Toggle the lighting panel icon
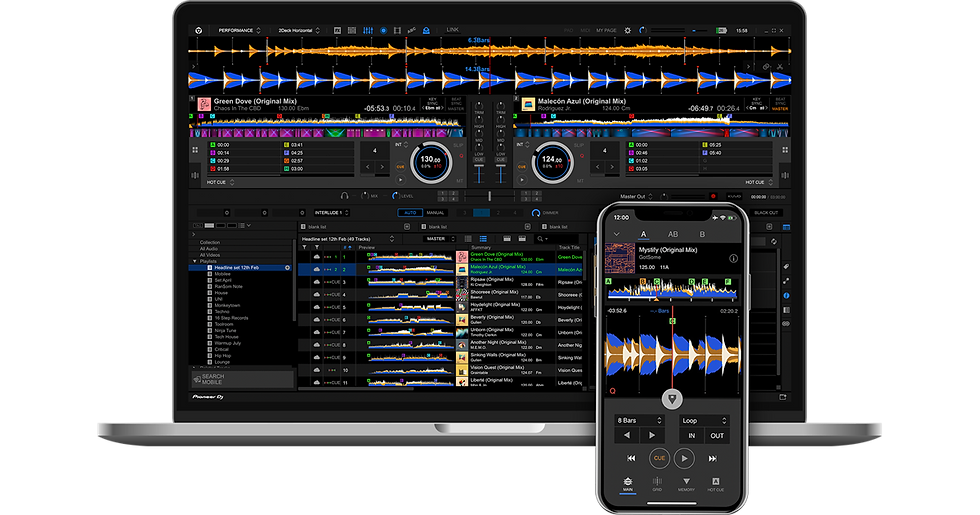The image size is (980, 515). 426,30
